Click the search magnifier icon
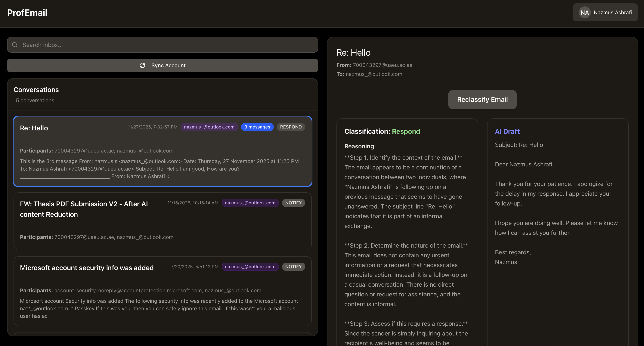 click(15, 45)
